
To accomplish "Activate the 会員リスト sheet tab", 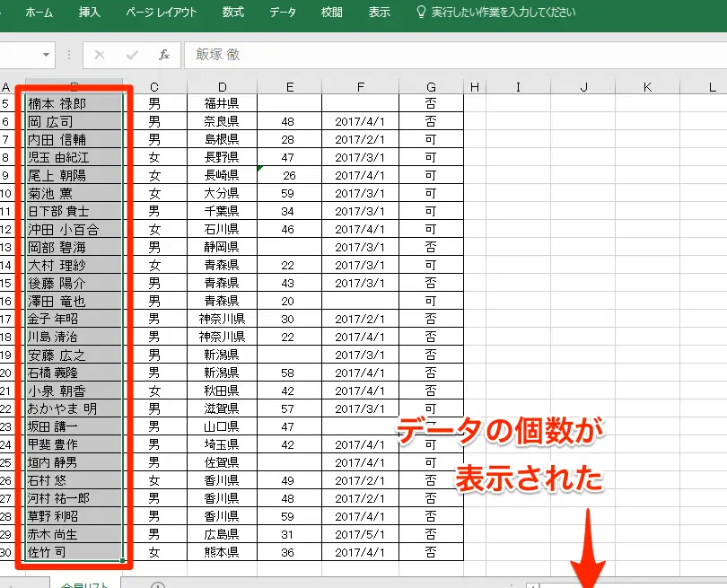I will pyautogui.click(x=85, y=583).
